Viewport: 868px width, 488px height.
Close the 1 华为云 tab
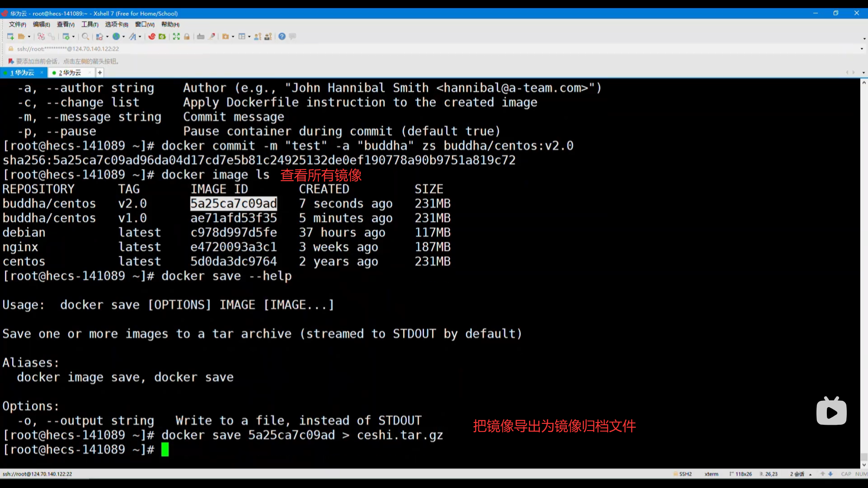(42, 72)
